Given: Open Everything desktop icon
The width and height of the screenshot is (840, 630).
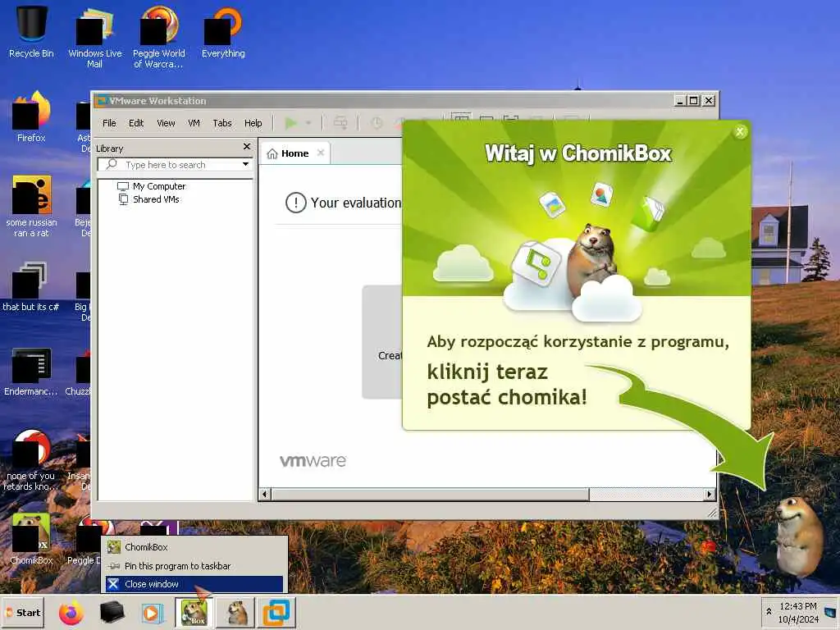Looking at the screenshot, I should point(223,31).
